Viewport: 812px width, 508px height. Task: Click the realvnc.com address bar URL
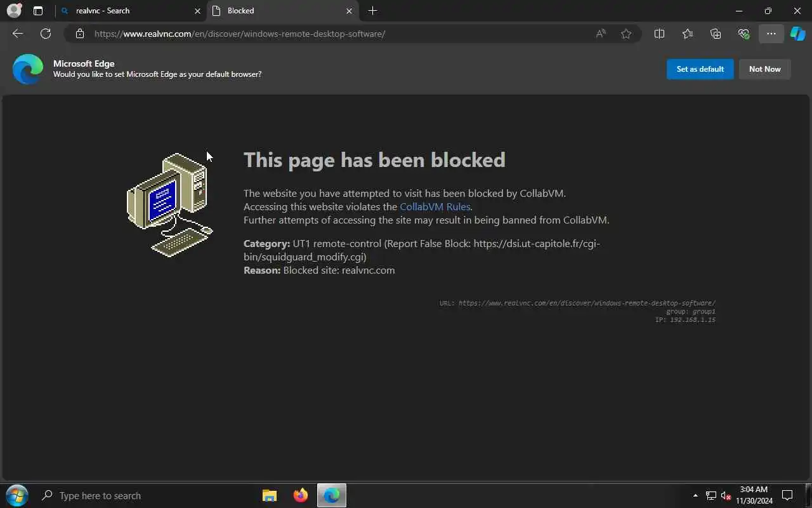pyautogui.click(x=240, y=34)
